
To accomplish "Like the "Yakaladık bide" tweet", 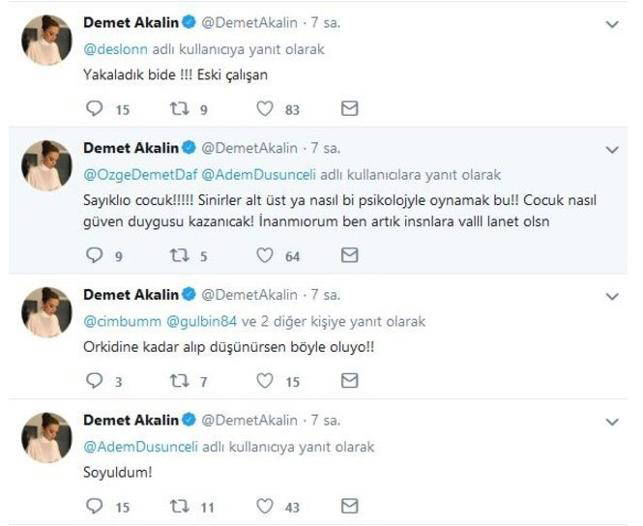I will pyautogui.click(x=264, y=107).
